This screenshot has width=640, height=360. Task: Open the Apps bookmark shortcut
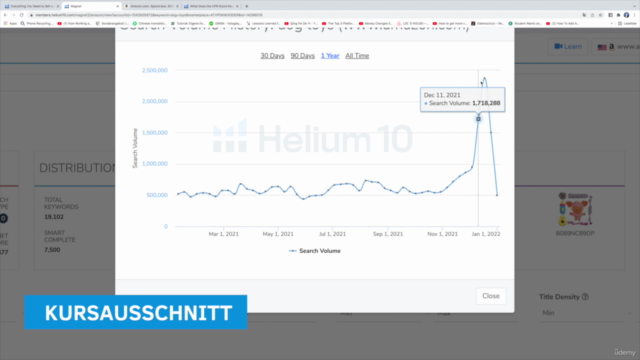coord(10,24)
